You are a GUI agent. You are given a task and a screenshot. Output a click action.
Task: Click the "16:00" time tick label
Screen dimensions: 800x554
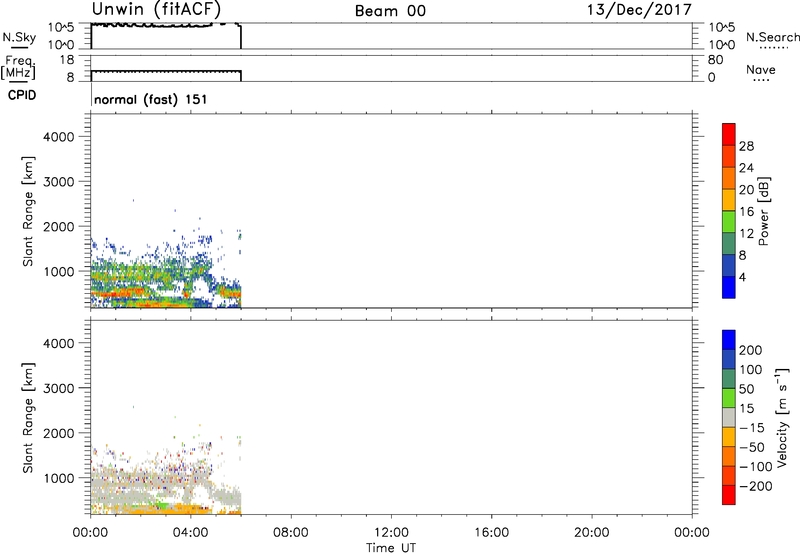point(491,533)
